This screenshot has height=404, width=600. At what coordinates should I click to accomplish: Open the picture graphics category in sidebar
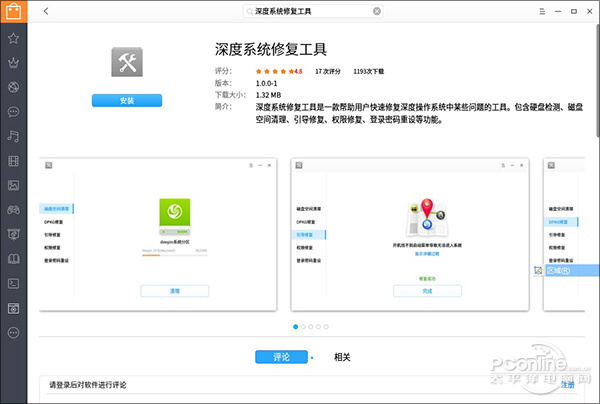(x=13, y=185)
